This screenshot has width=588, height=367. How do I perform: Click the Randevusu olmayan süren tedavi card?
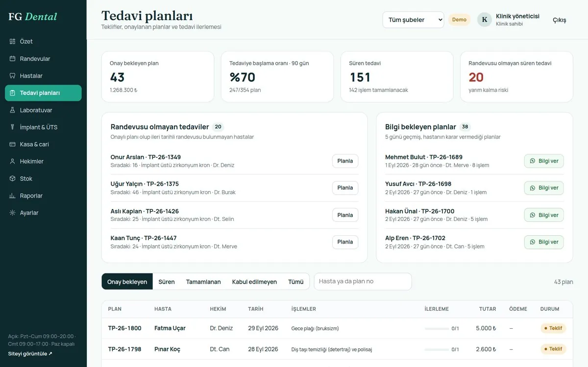tap(516, 76)
